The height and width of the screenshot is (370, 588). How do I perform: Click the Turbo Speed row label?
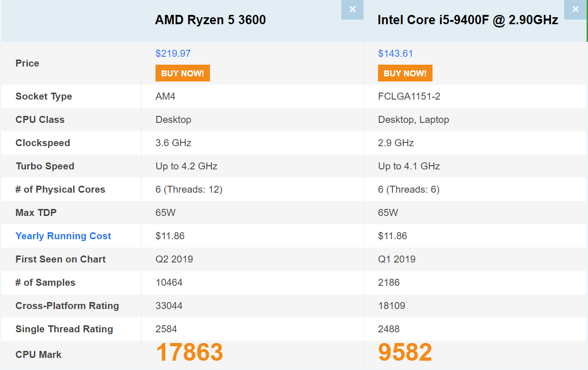[45, 166]
